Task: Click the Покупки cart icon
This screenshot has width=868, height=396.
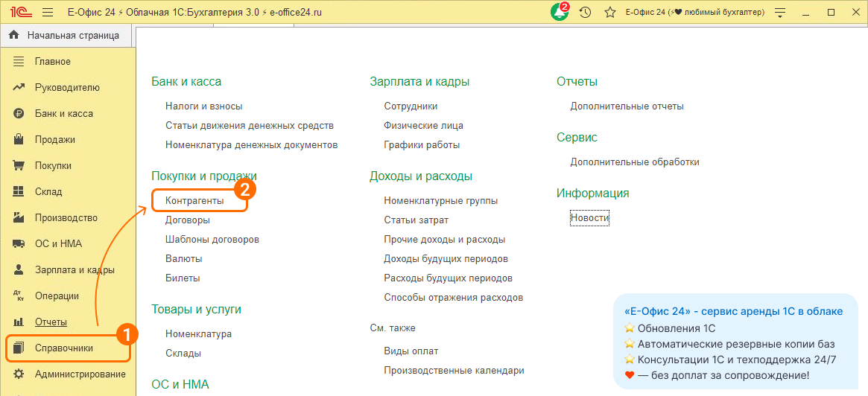Action: (19, 165)
